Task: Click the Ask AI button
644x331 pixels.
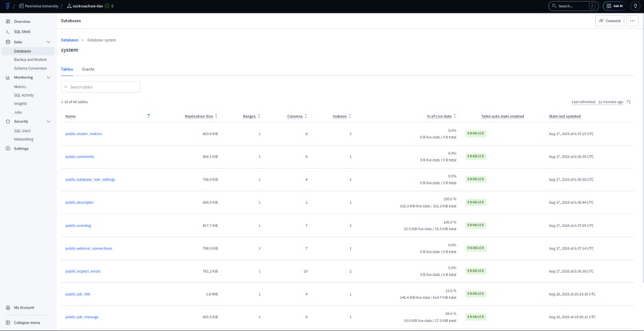Action: (x=614, y=6)
